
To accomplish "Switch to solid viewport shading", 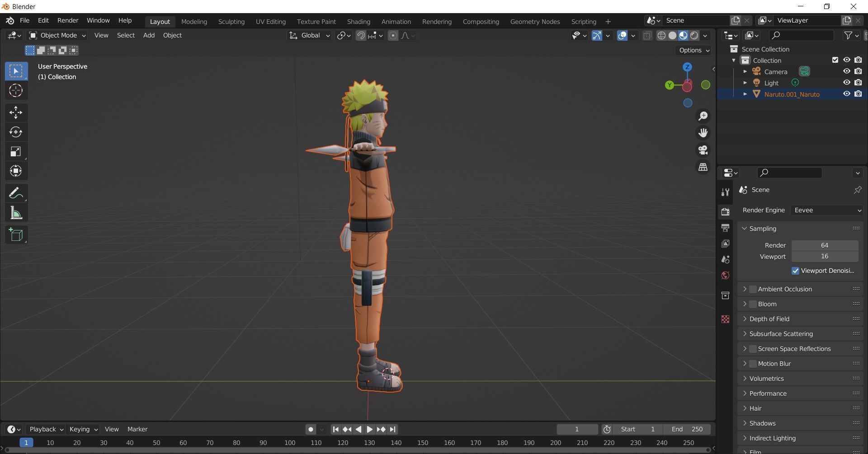I will (x=672, y=36).
